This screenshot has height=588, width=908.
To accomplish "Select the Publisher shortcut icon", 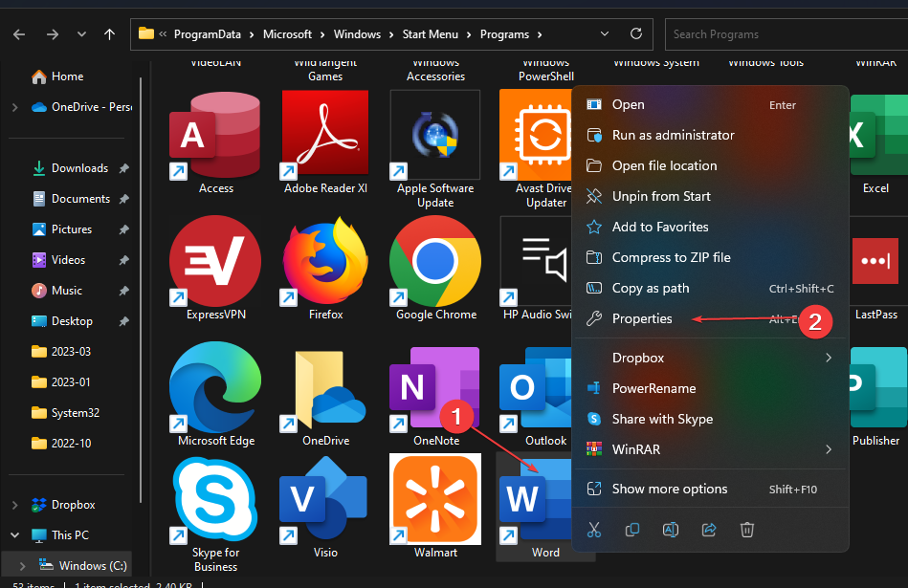I will click(x=878, y=386).
